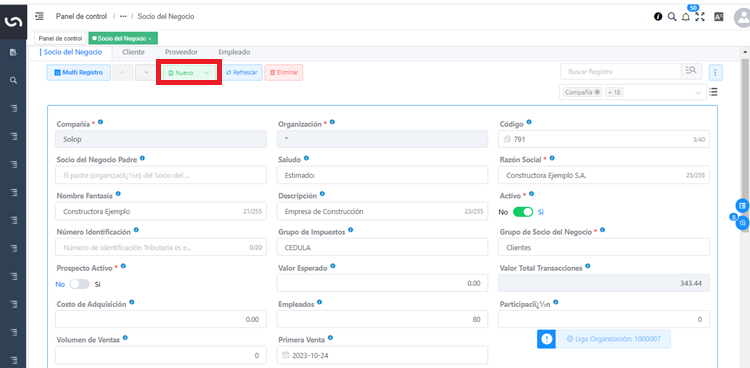
Task: Open the Saludo dropdown field
Action: click(383, 175)
